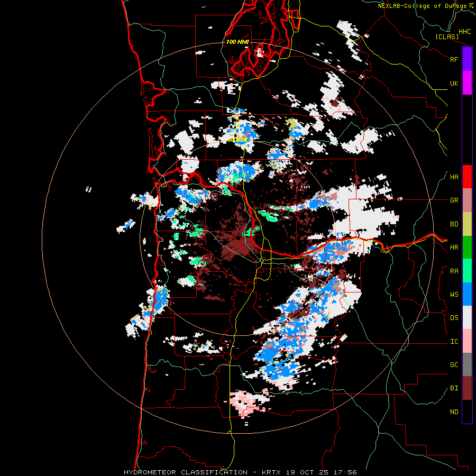The height and width of the screenshot is (476, 476).
Task: Click the HA legend label
Action: (454, 177)
